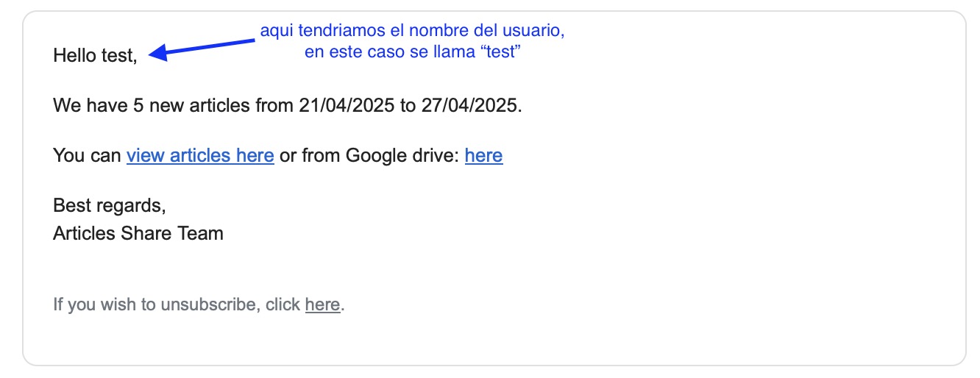Click the unsubscribe "here" link
The width and height of the screenshot is (980, 378).
tap(322, 304)
